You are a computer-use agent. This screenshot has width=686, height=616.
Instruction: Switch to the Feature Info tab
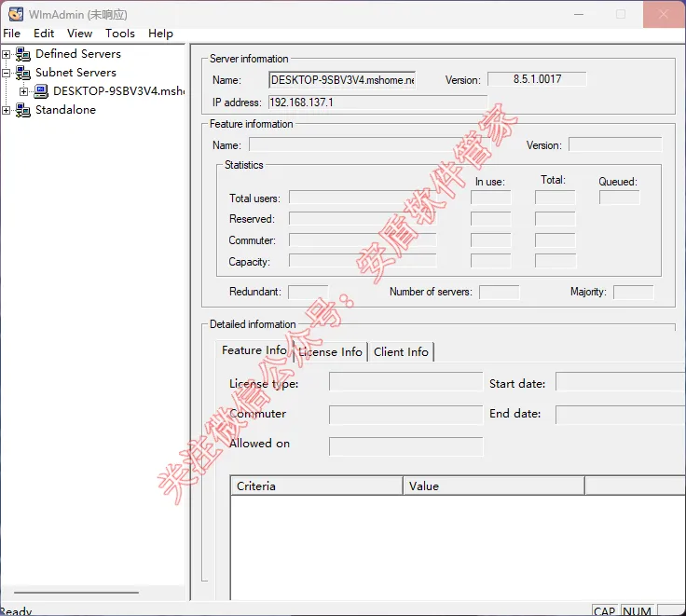(x=254, y=350)
